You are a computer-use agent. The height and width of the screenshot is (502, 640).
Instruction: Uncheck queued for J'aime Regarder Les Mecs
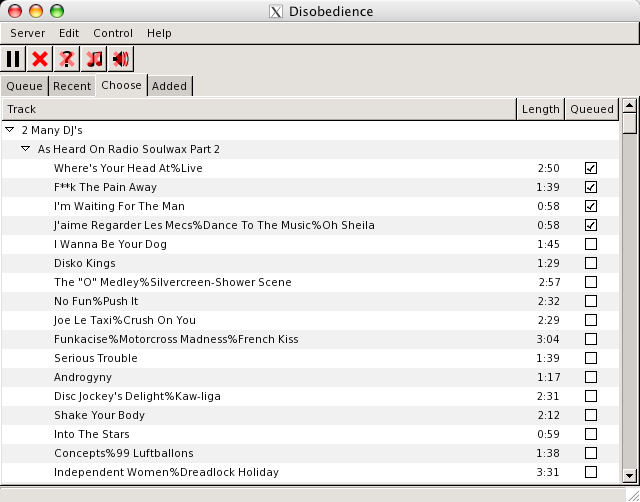tap(591, 225)
